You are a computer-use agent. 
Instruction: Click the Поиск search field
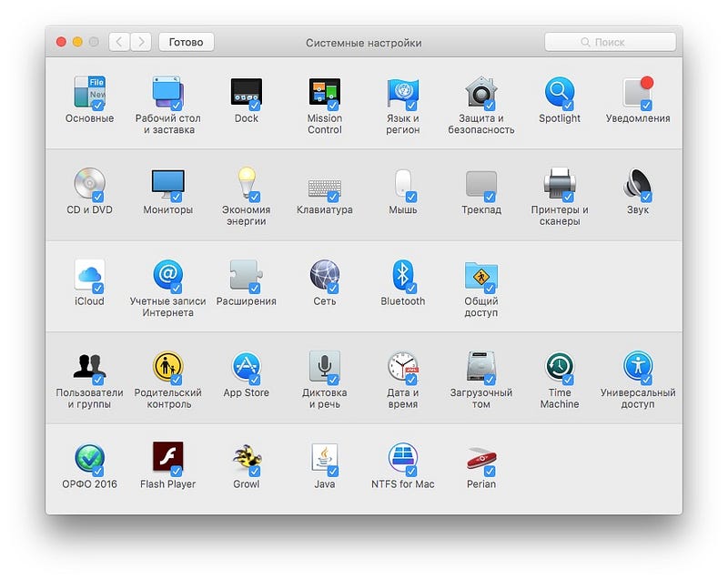(610, 42)
